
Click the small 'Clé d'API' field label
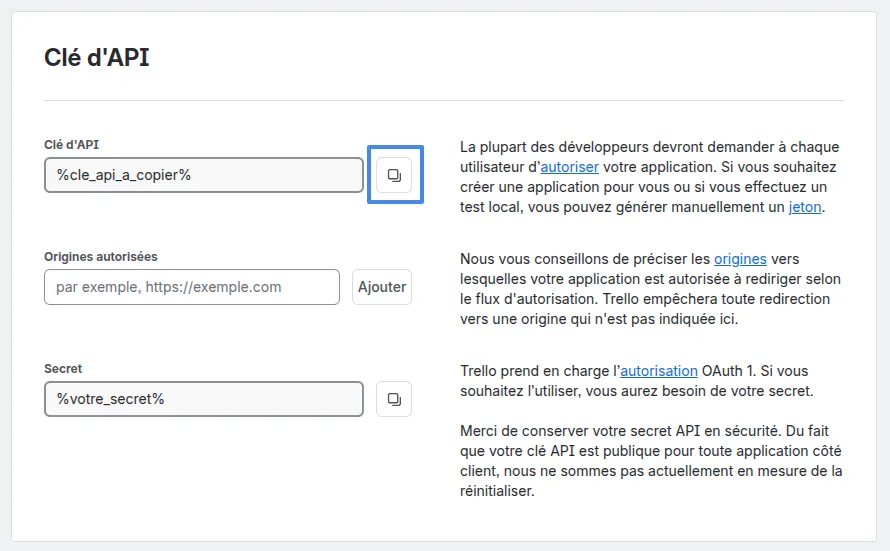pos(72,145)
